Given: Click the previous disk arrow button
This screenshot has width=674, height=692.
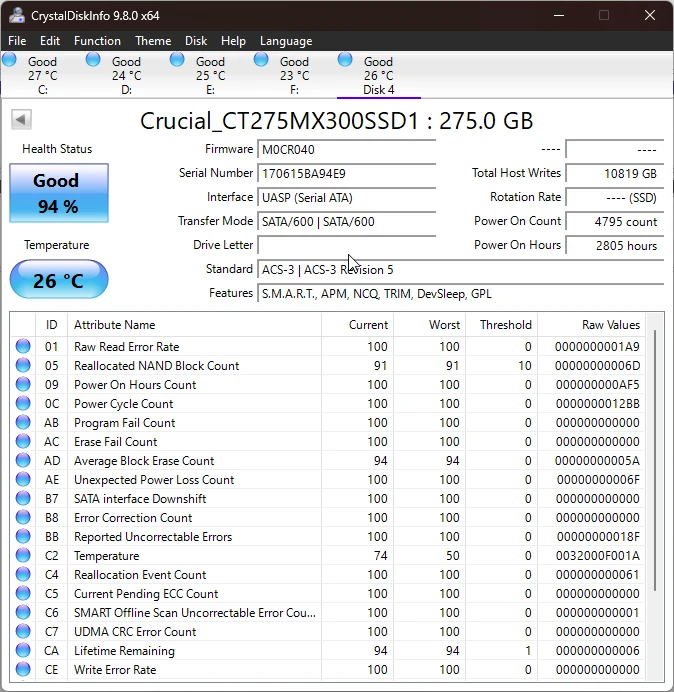Looking at the screenshot, I should tap(21, 119).
